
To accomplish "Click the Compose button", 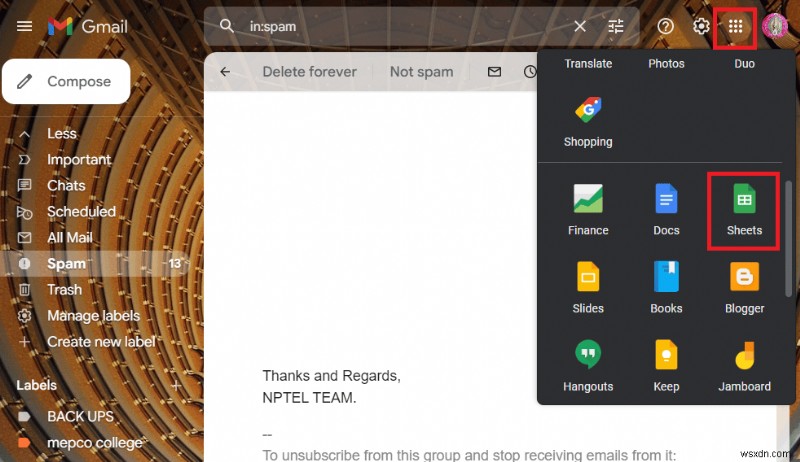I will coord(66,82).
